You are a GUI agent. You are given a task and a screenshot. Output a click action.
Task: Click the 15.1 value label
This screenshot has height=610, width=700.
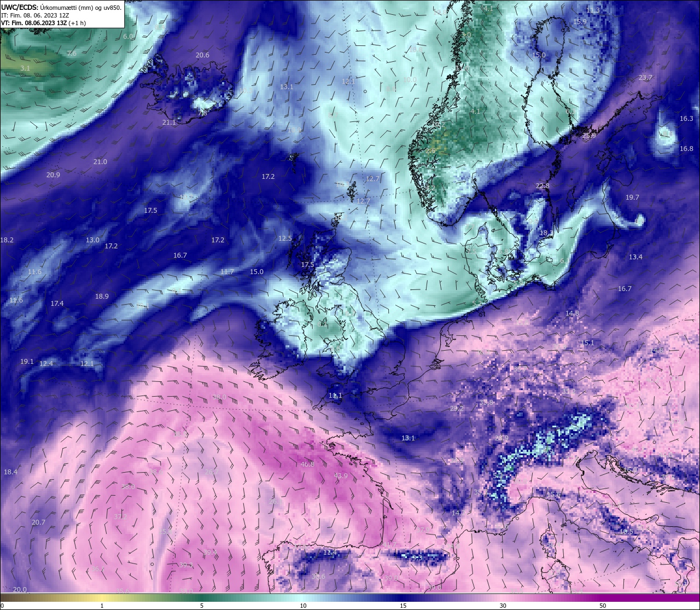587,342
